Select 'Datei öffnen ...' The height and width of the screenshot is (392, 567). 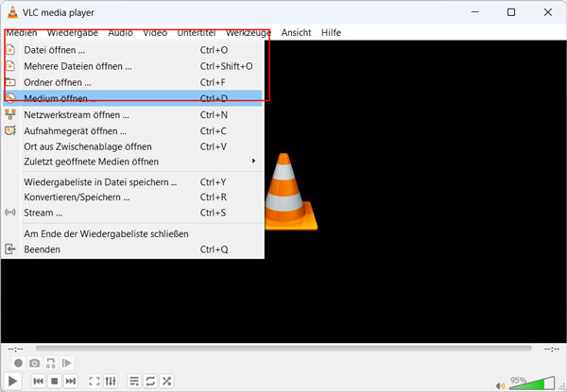pos(132,50)
